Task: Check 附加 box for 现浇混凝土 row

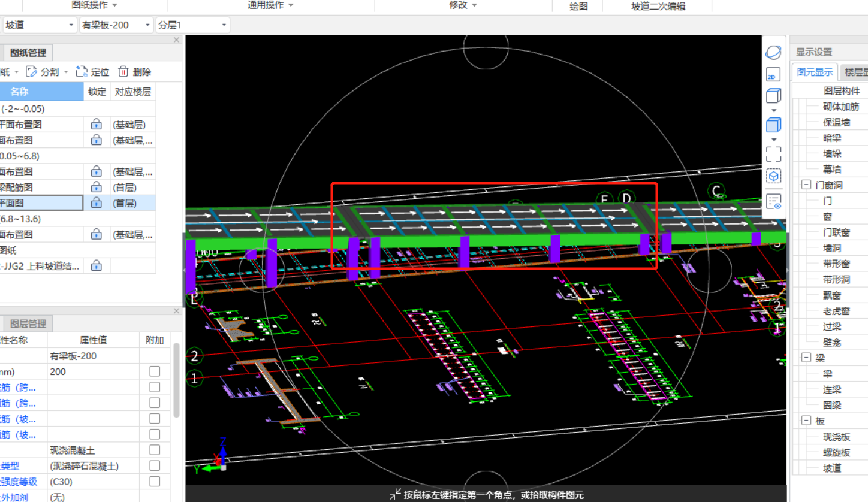Action: click(x=155, y=450)
